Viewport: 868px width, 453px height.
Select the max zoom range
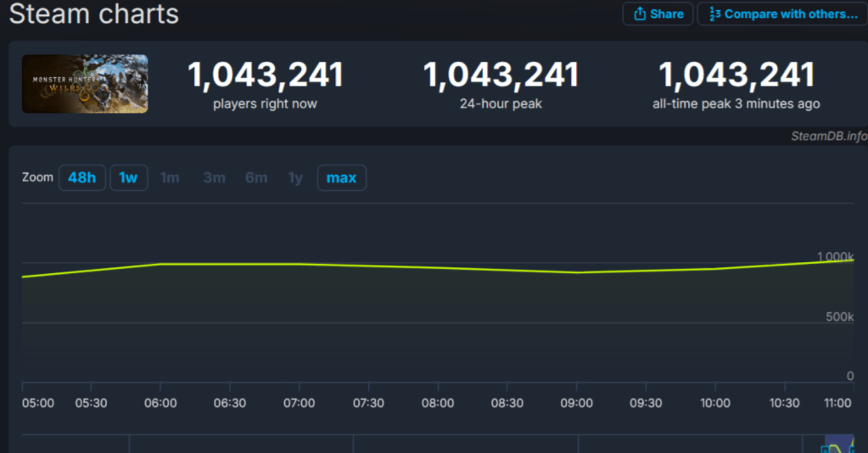(x=341, y=177)
